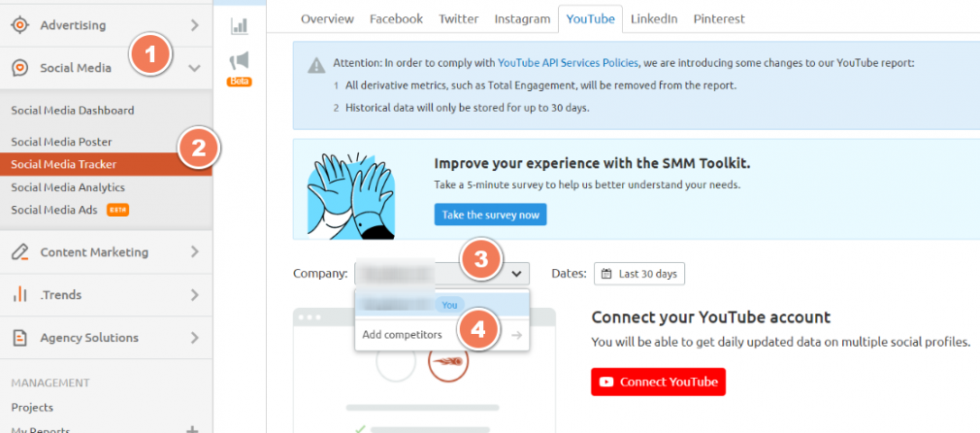The height and width of the screenshot is (433, 980).
Task: Expand the Advertising section chevron
Action: (x=195, y=25)
